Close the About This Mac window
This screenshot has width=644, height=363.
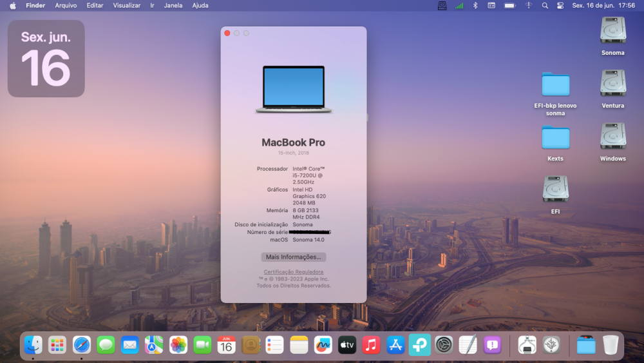point(227,34)
